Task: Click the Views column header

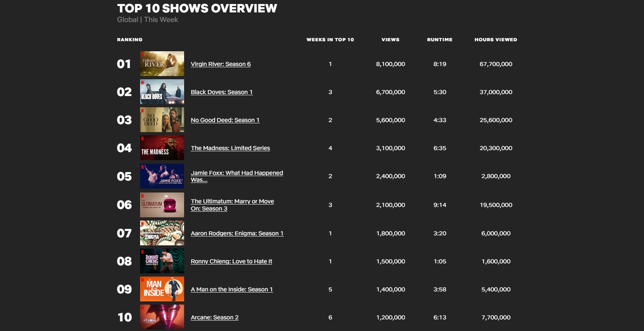Action: tap(391, 40)
